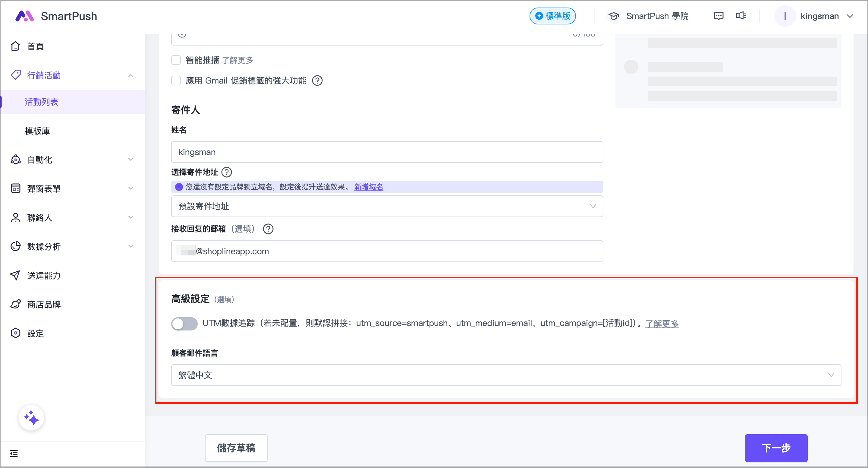Open the SmartPush 學院 link
Screen dimensions: 868x468
click(x=657, y=16)
